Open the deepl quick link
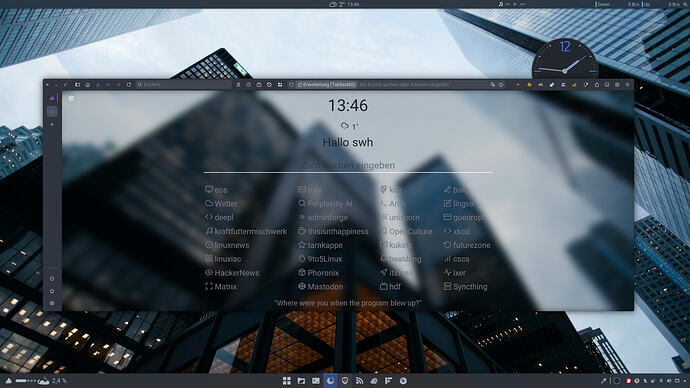Screen dimensions: 690x388 point(219,217)
